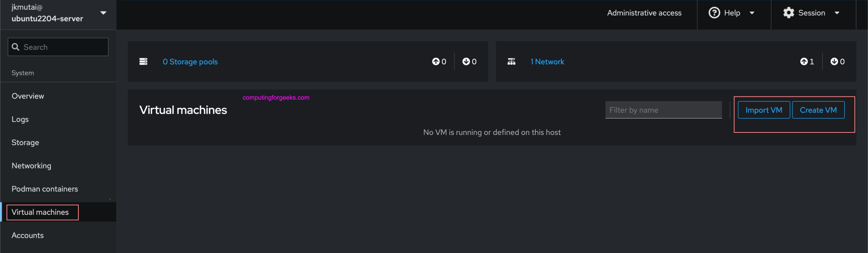Go to Podman containers page
This screenshot has height=253, width=868.
(x=45, y=189)
